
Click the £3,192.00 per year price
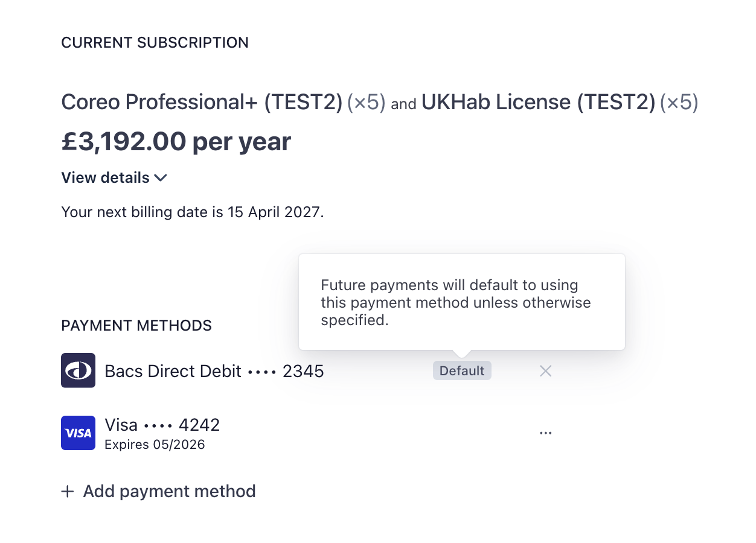click(x=176, y=142)
